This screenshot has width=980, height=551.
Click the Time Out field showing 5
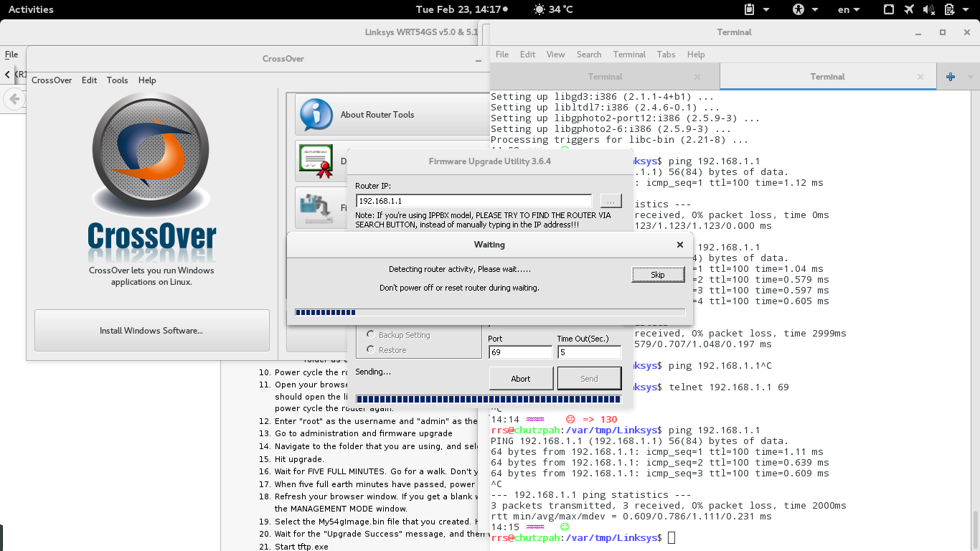coord(589,352)
